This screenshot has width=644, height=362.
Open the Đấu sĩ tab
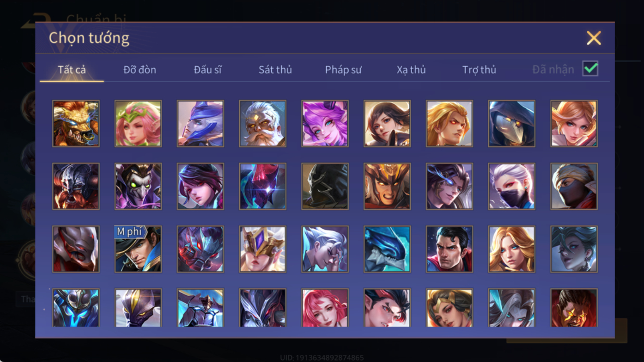[x=208, y=70]
